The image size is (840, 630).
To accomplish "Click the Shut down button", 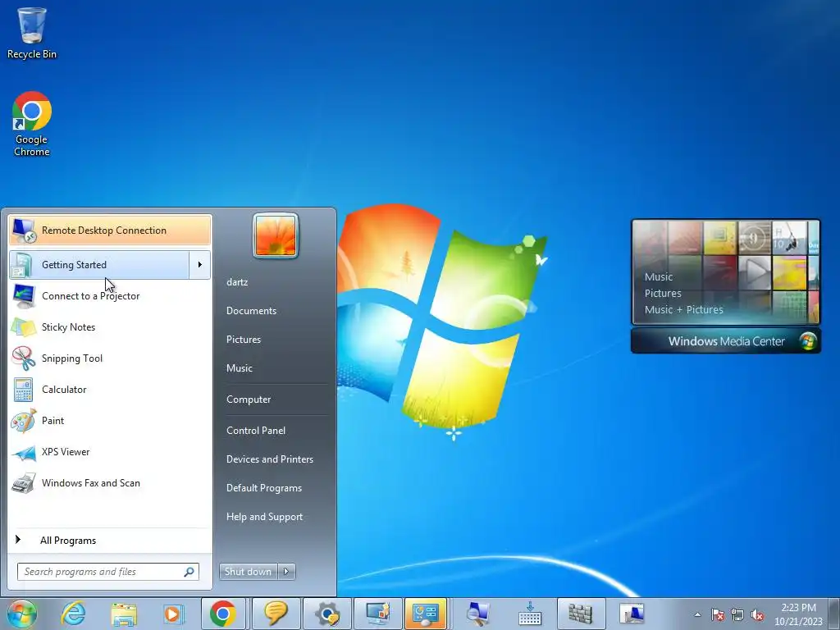I will (248, 572).
